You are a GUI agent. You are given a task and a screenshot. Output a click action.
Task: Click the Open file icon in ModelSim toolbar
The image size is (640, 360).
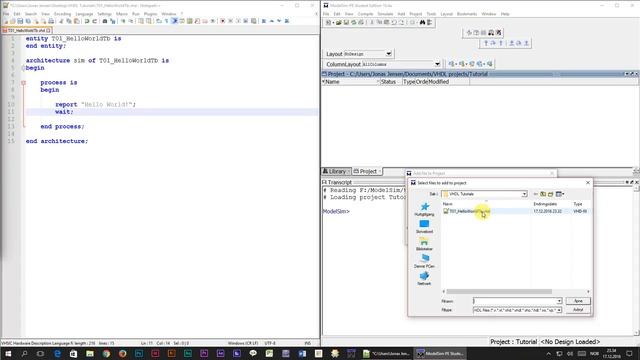[x=338, y=22]
